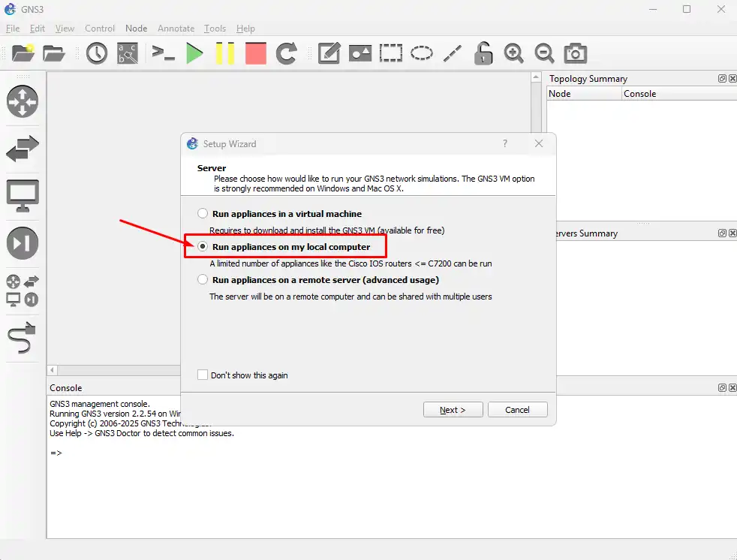Click the yellow Suspend all nodes icon
This screenshot has height=560, width=737.
tap(225, 53)
